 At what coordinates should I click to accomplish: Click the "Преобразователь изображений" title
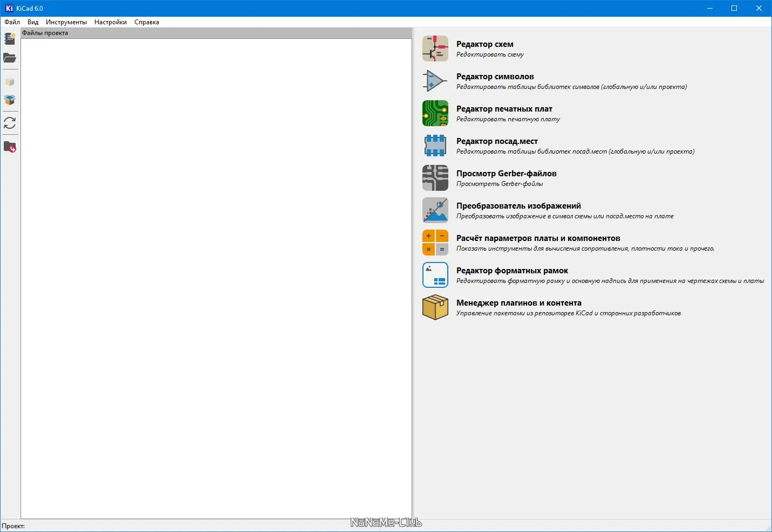pos(518,206)
